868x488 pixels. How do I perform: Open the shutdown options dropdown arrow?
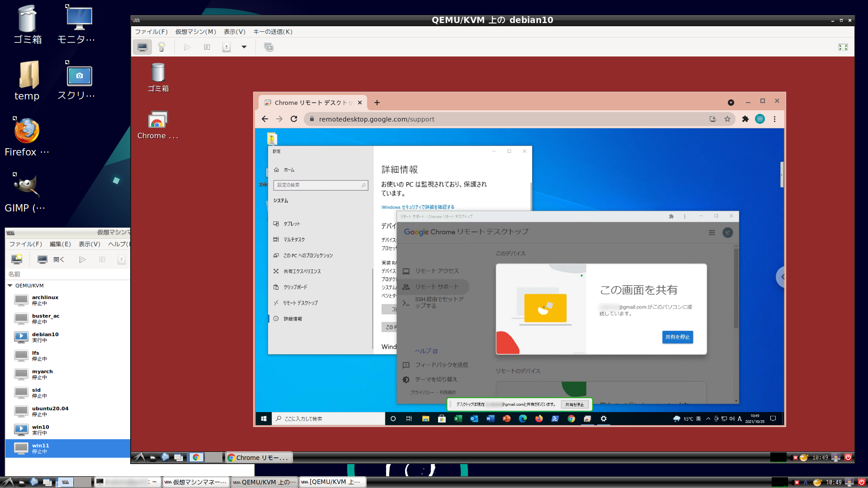244,47
